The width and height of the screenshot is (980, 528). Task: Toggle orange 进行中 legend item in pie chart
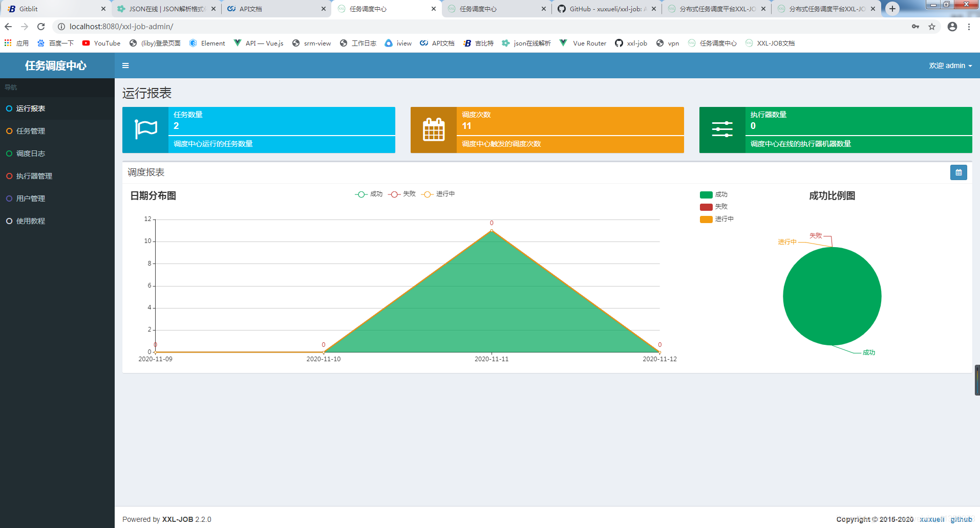point(717,219)
